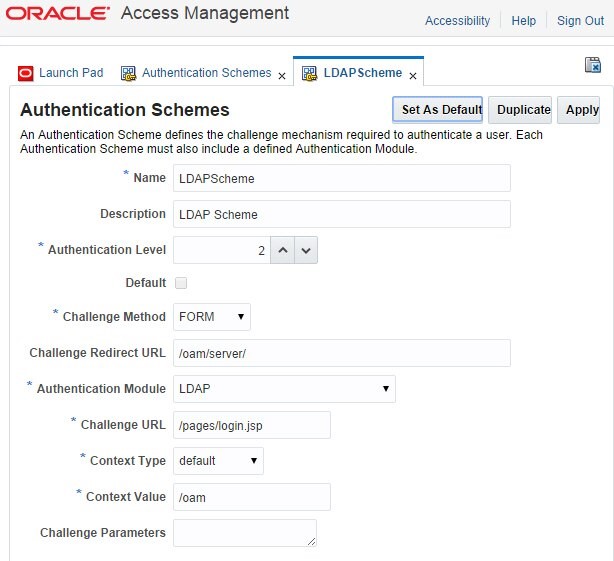This screenshot has width=614, height=561.
Task: Click the close all tabs icon
Action: click(593, 65)
